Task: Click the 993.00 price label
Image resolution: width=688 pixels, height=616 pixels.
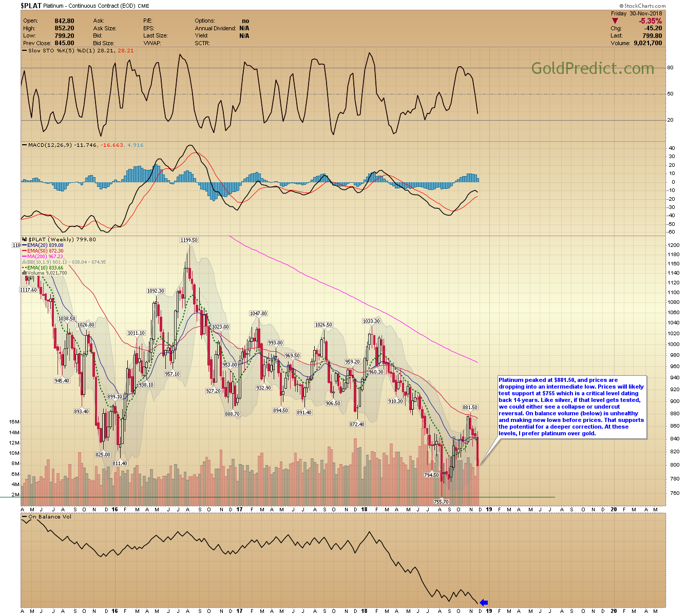Action: pyautogui.click(x=275, y=342)
